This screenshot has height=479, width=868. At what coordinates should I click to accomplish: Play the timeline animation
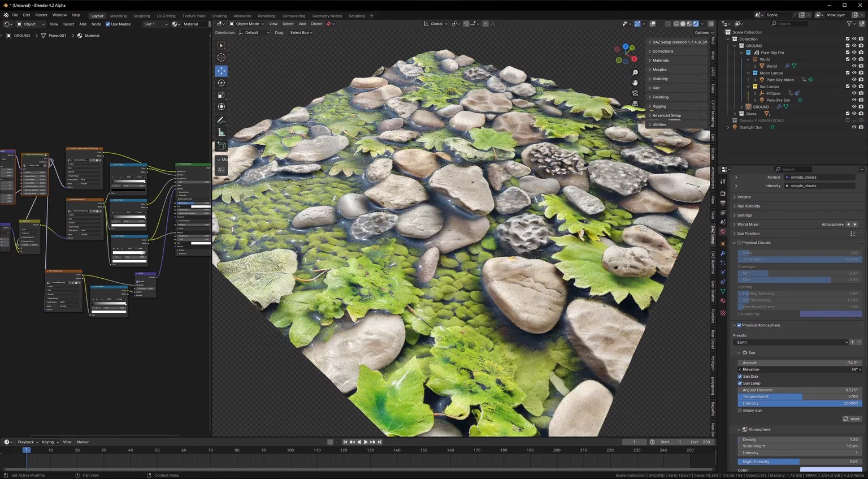pyautogui.click(x=366, y=442)
